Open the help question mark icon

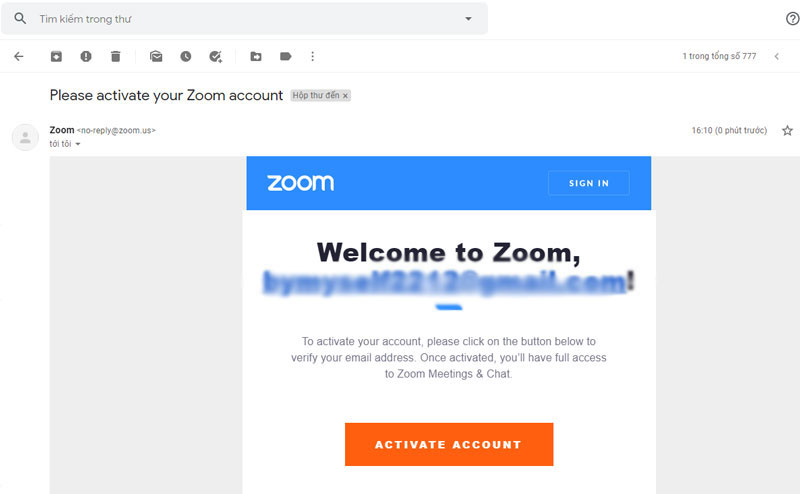(x=792, y=19)
